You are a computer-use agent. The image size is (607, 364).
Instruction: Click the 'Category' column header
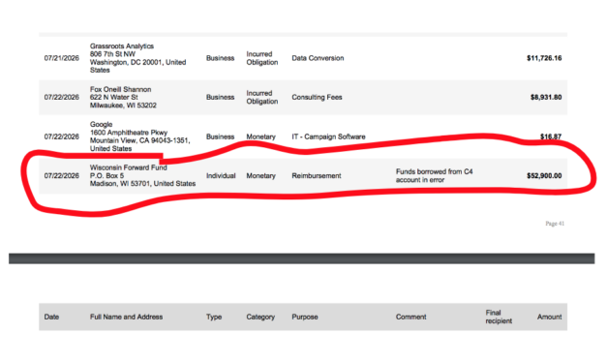point(260,317)
